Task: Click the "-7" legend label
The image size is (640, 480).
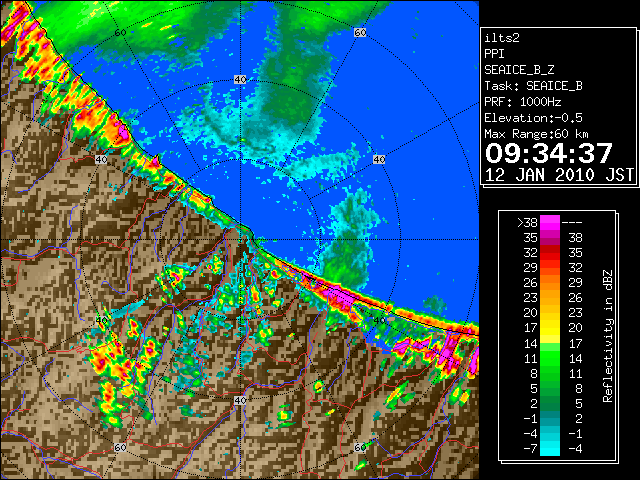Action: (530, 449)
